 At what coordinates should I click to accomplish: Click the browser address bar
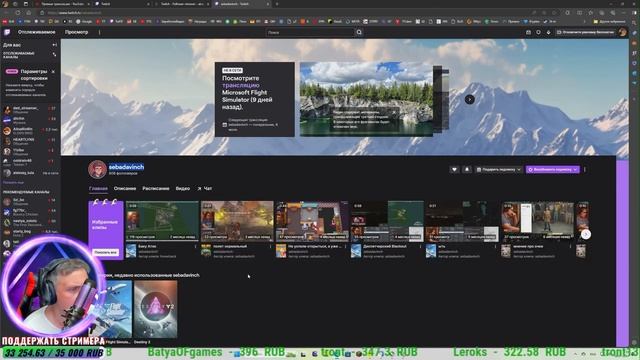coord(286,13)
